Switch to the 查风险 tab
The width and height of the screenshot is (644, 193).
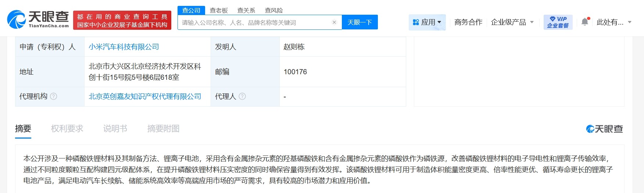pyautogui.click(x=274, y=10)
